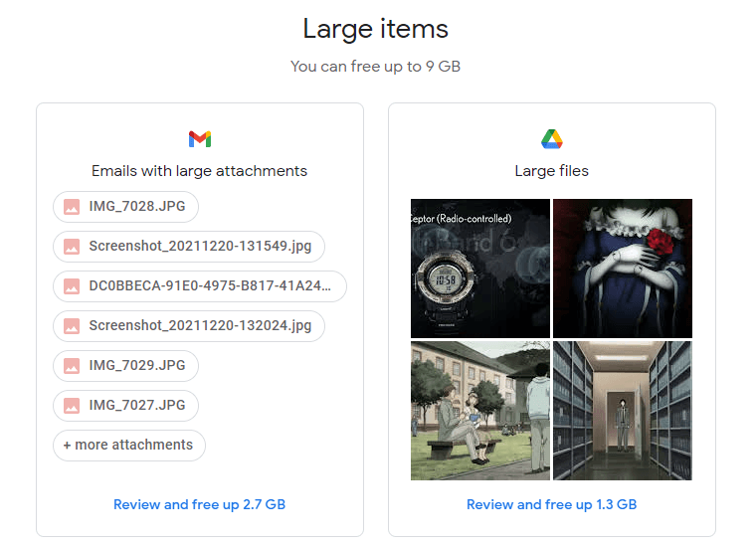Click image icon beside Screenshot_20211220-132024.jpg
756x547 pixels.
(72, 326)
